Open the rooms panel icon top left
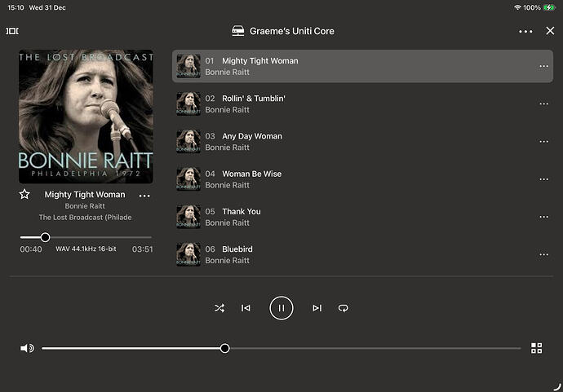This screenshot has width=563, height=392. click(x=12, y=31)
